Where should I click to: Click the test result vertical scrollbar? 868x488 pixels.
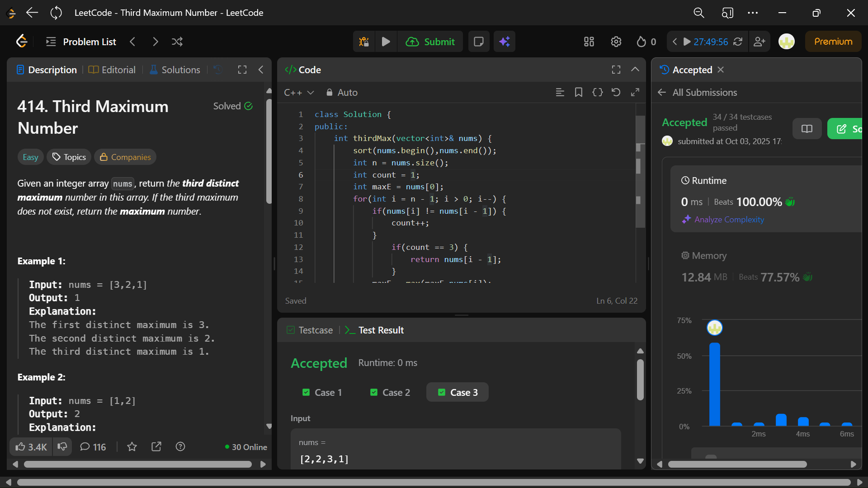point(640,380)
